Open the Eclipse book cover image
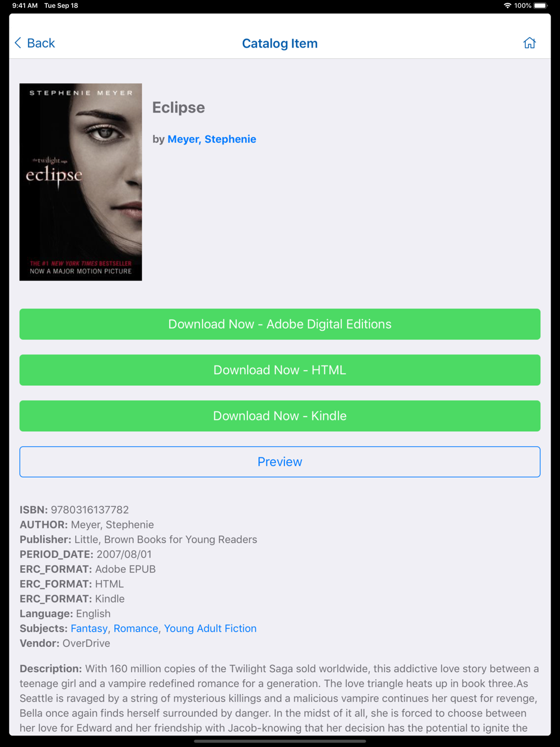Image resolution: width=560 pixels, height=747 pixels. point(81,182)
